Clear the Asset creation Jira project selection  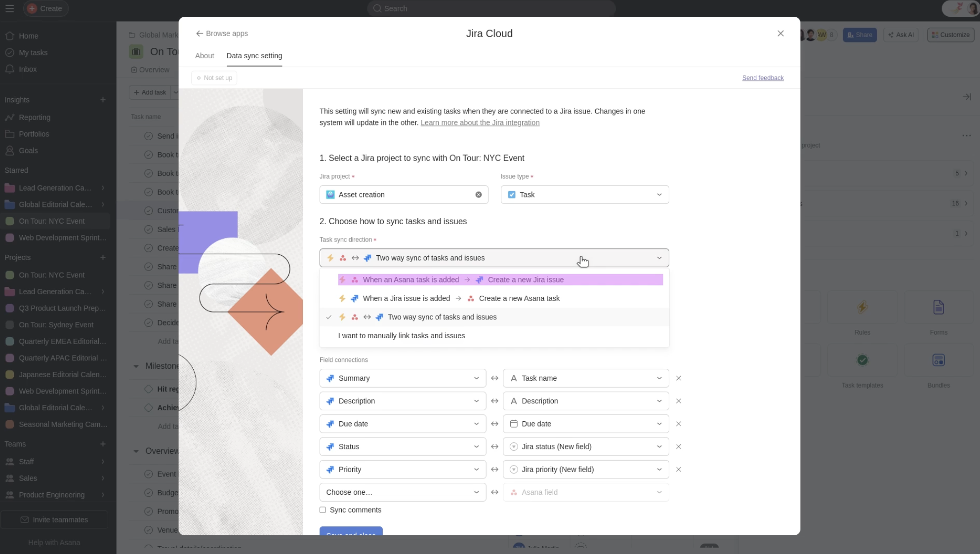coord(478,195)
